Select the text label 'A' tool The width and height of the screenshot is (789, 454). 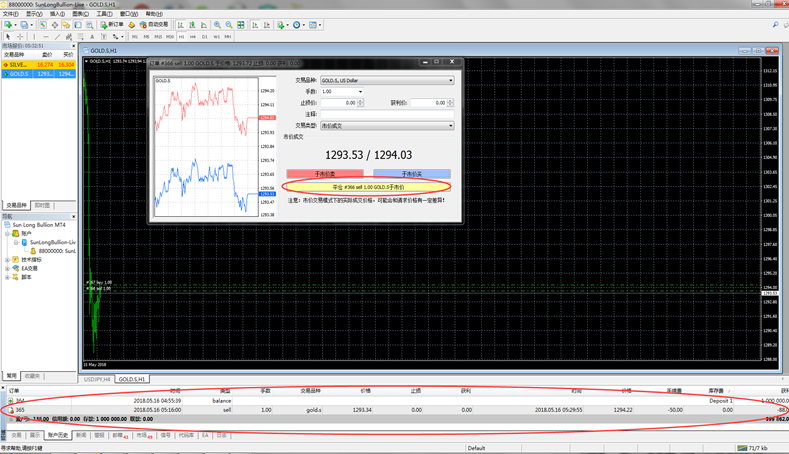(x=93, y=37)
